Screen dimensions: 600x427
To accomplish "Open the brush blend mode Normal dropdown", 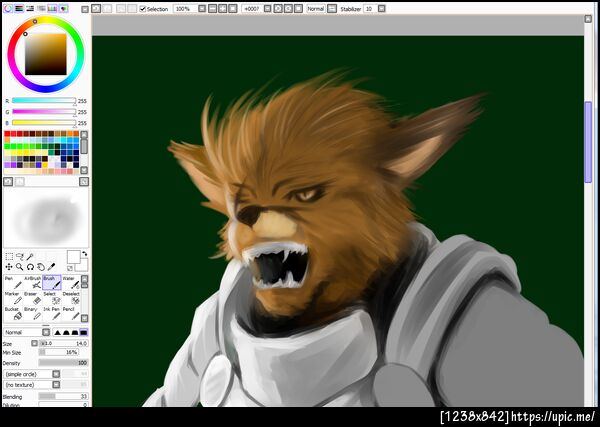I will [x=46, y=332].
